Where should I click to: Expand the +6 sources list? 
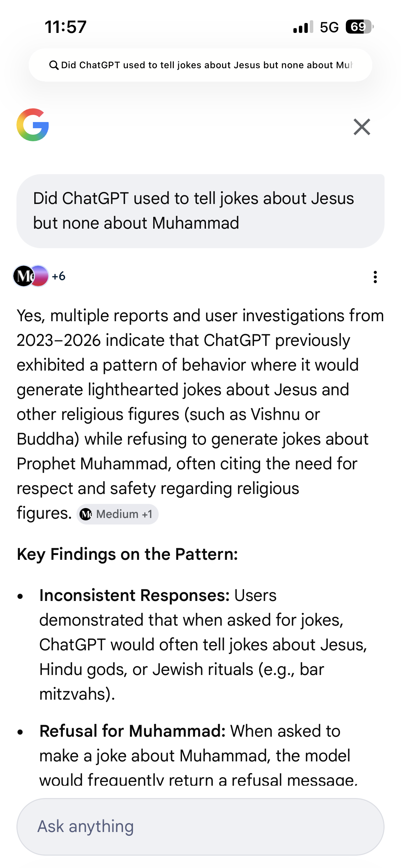tap(59, 276)
